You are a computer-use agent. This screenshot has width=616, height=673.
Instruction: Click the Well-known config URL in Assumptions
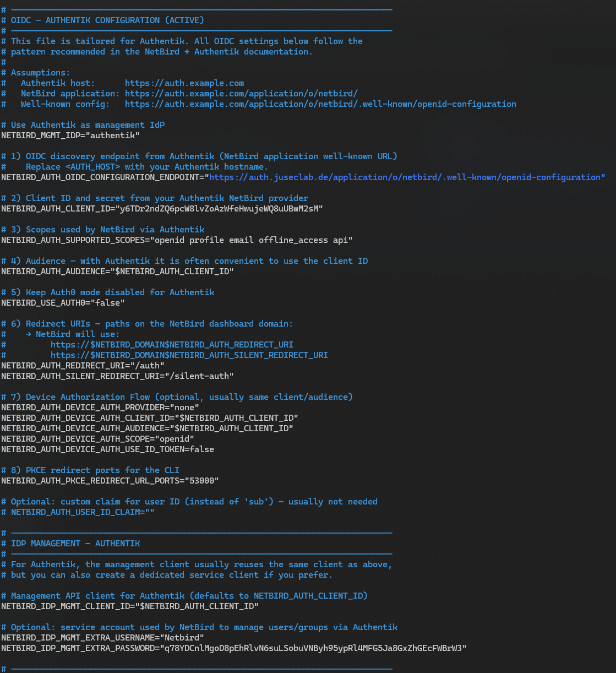click(320, 104)
